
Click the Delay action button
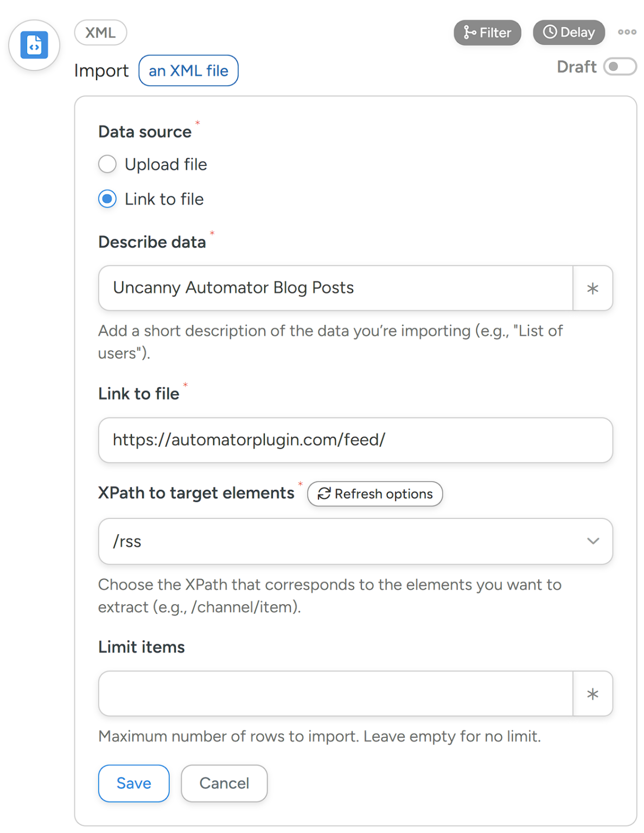(x=568, y=32)
